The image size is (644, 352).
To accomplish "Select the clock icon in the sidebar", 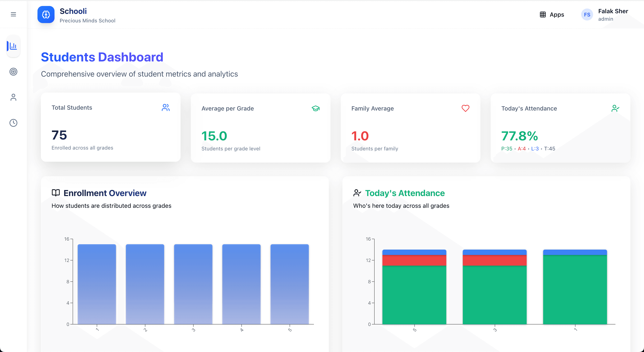I will point(13,123).
